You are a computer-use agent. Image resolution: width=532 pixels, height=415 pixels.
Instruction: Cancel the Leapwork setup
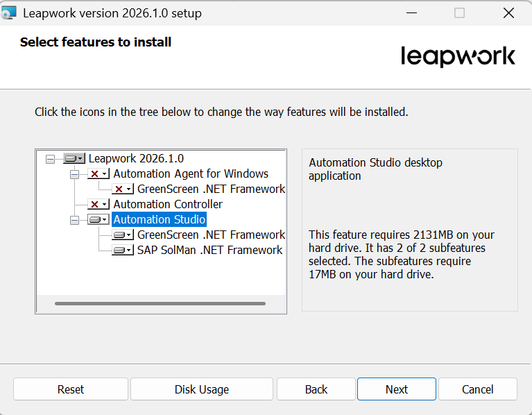(x=478, y=389)
